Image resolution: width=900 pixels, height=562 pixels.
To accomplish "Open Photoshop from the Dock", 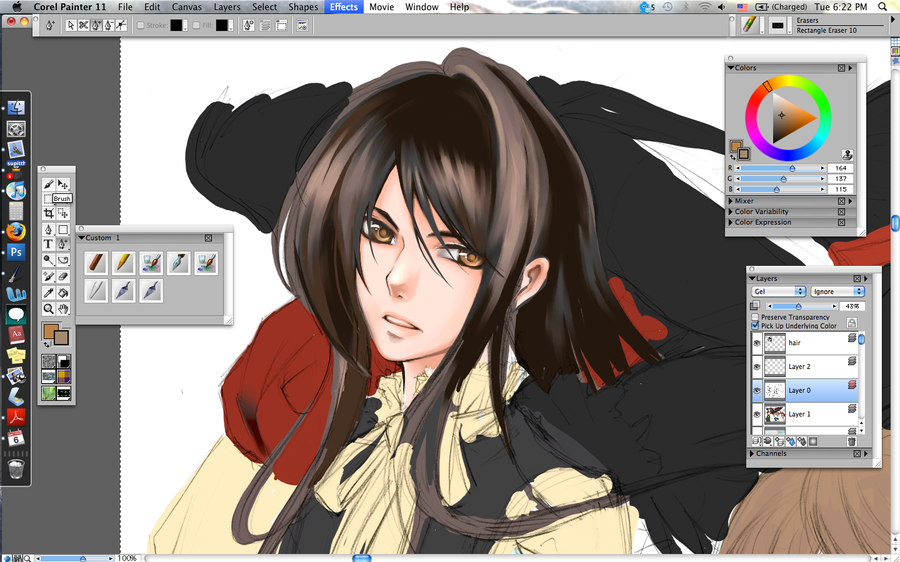I will pos(16,251).
